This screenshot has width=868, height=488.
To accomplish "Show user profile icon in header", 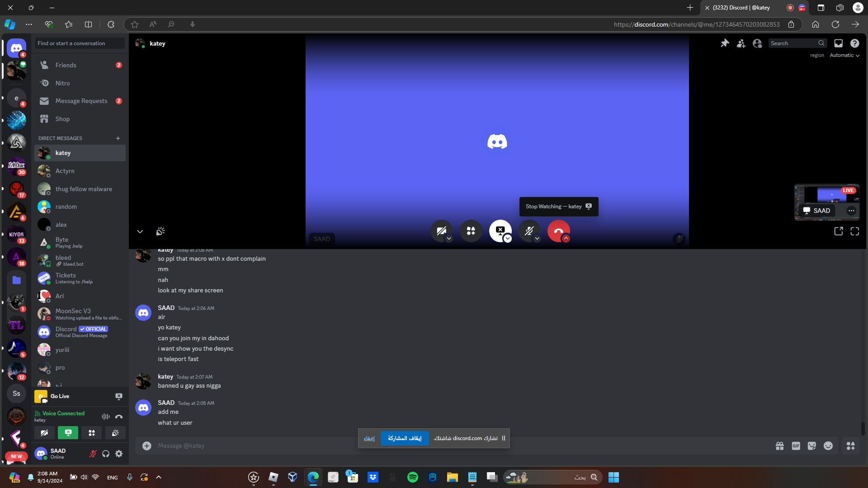I will [757, 43].
